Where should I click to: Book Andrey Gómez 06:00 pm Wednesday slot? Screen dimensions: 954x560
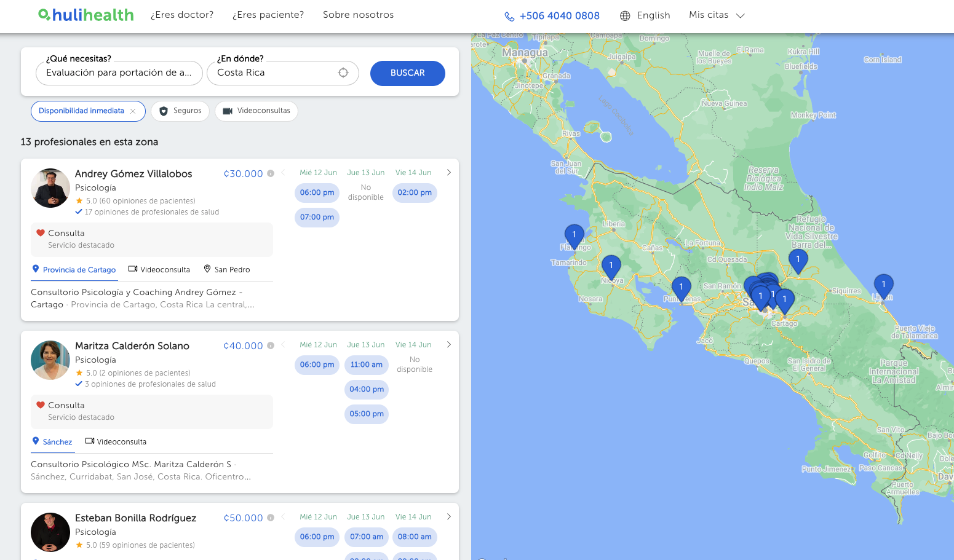pos(317,193)
